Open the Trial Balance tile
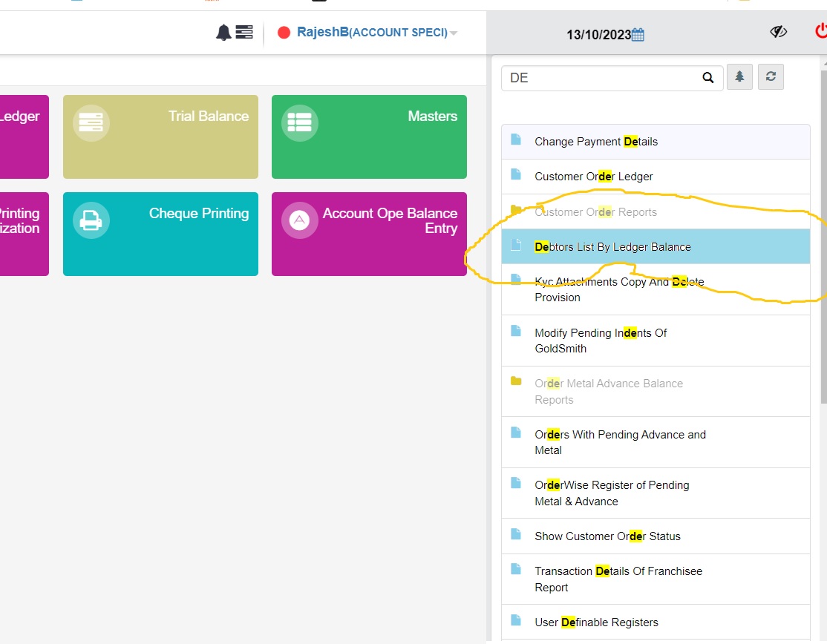 [160, 137]
